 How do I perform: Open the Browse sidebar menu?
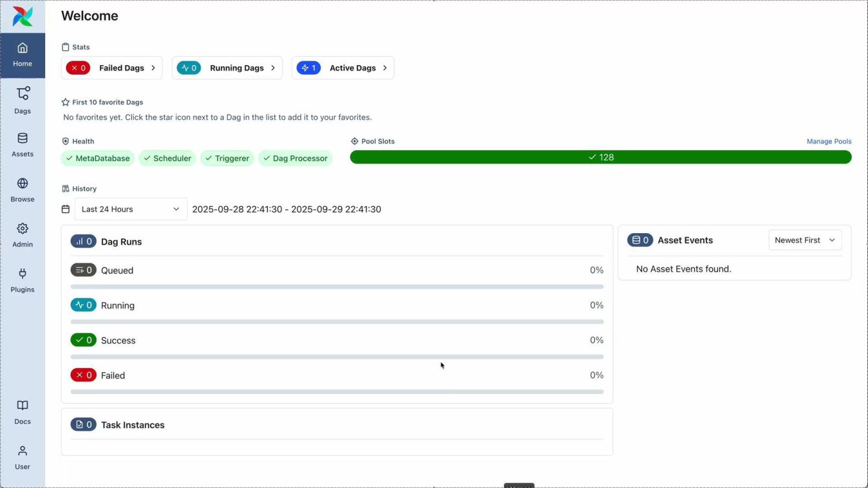(x=22, y=190)
